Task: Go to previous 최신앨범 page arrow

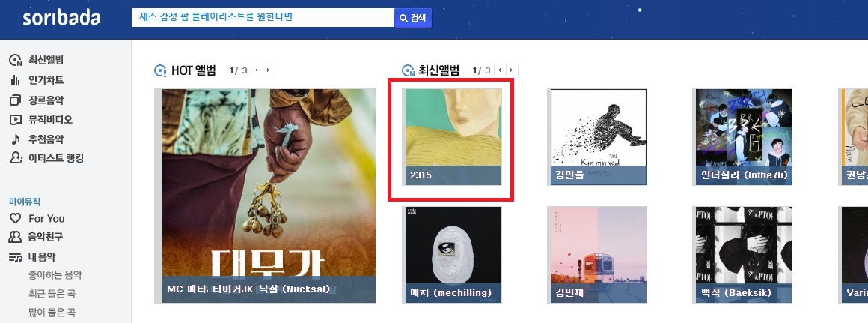Action: [x=500, y=70]
